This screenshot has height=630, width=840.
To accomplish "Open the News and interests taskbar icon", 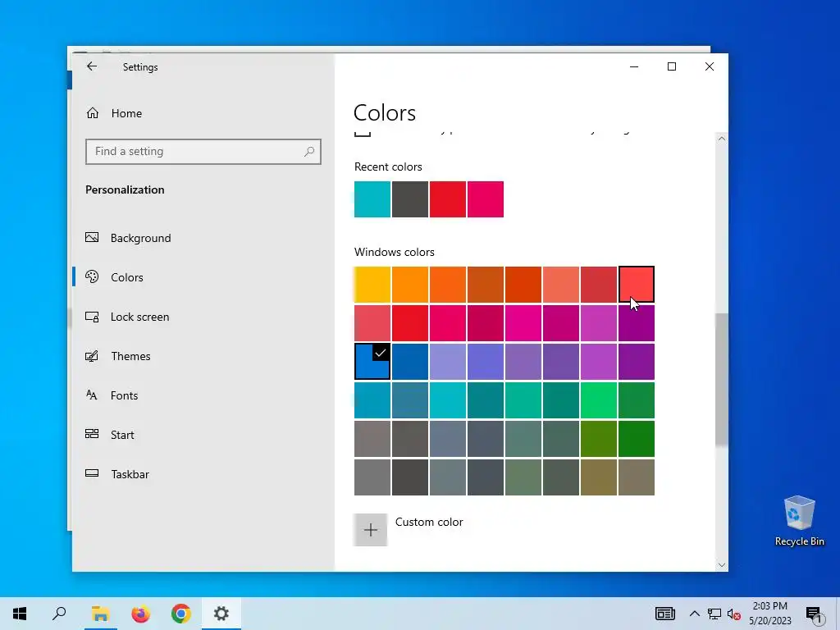I will pyautogui.click(x=664, y=614).
